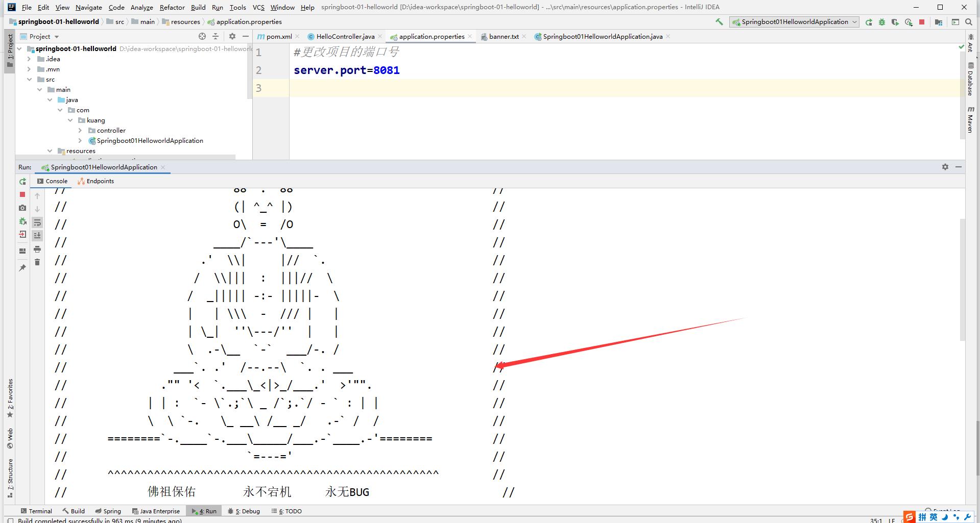Image resolution: width=980 pixels, height=523 pixels.
Task: Collapse the src folder
Action: coord(29,80)
